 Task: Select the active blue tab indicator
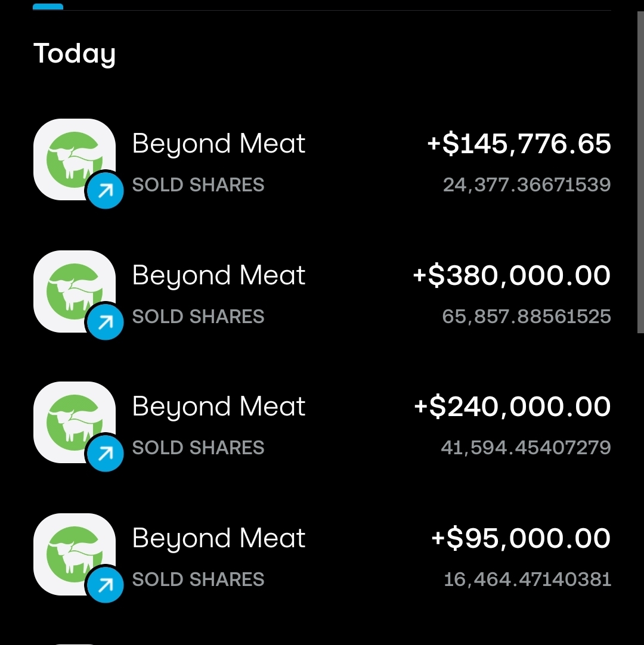click(x=48, y=7)
